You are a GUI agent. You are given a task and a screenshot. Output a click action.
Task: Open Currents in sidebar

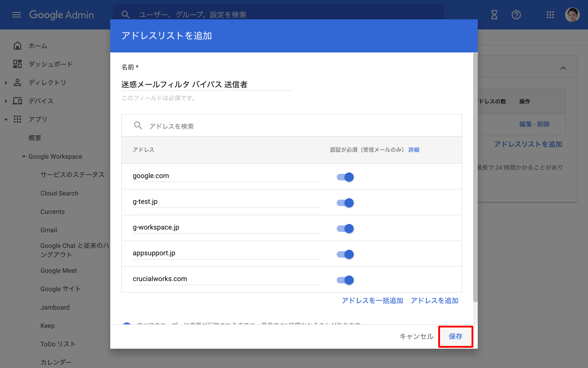(52, 212)
